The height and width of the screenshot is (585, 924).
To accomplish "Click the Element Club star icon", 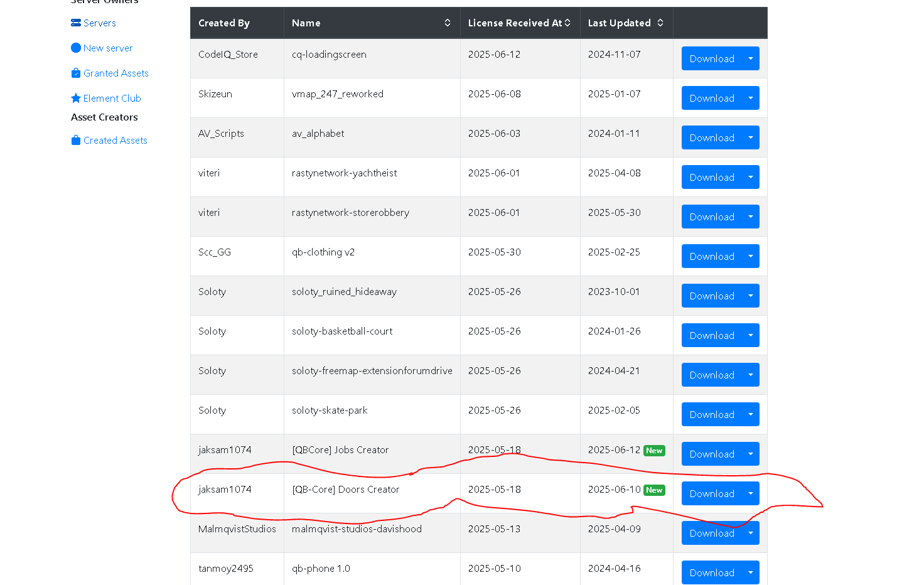I will point(76,98).
